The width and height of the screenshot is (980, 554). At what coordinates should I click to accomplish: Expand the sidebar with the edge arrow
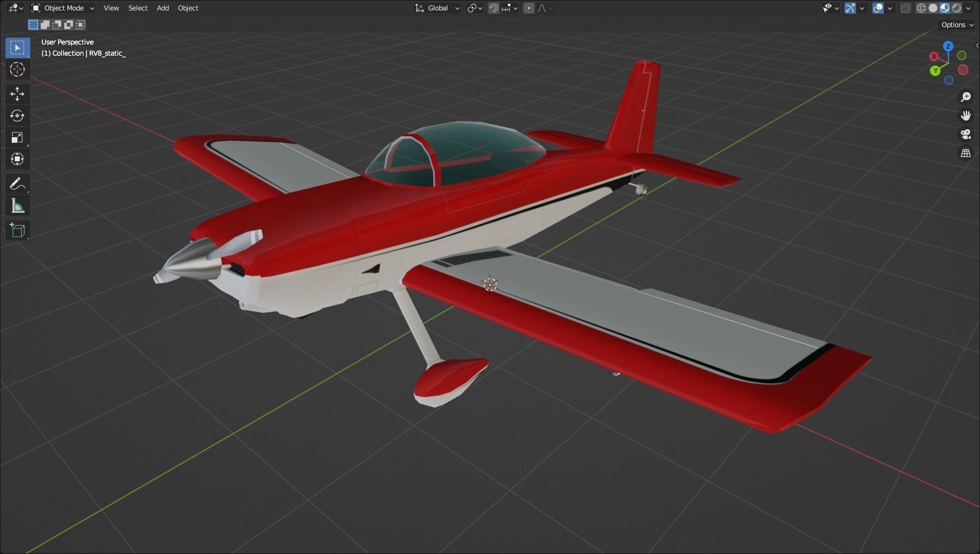point(977,46)
